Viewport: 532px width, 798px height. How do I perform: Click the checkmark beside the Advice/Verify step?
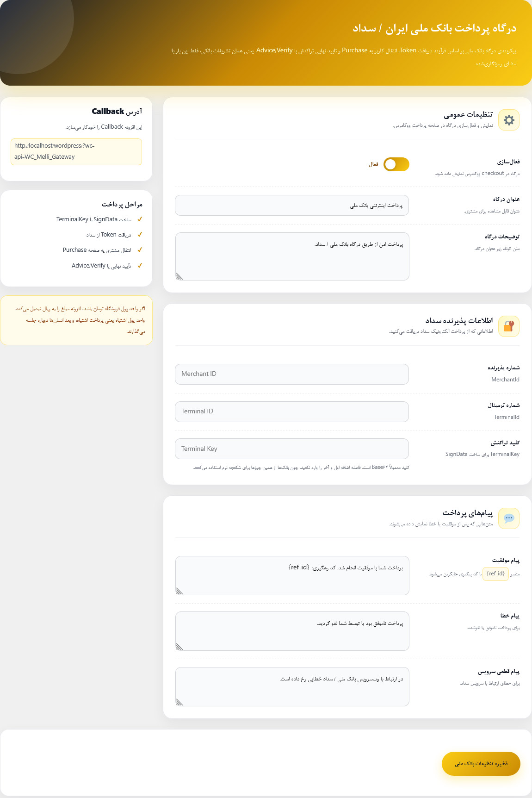coord(140,266)
